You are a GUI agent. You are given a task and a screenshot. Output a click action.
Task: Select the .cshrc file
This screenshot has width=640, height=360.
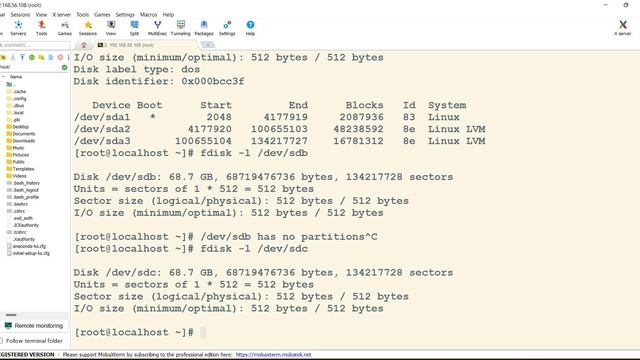click(16, 211)
